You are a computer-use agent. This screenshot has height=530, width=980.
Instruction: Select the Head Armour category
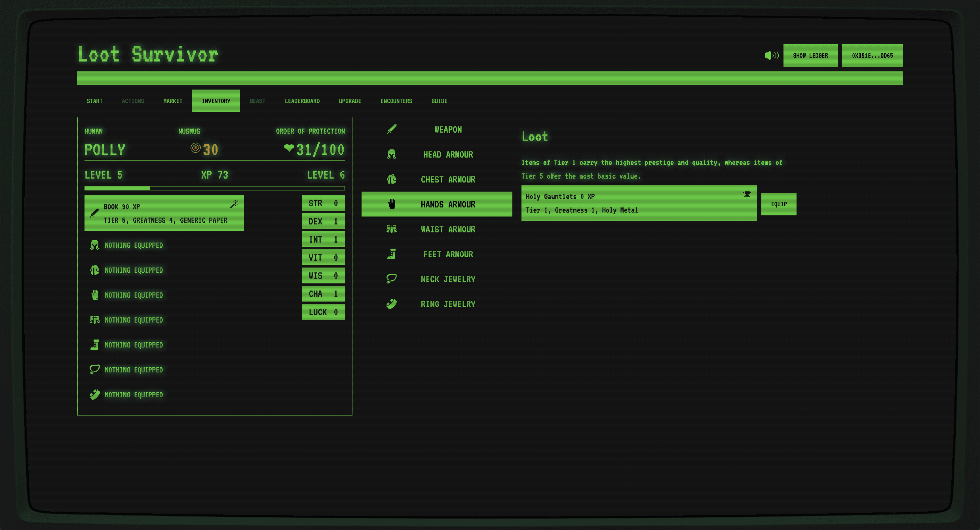pos(437,154)
